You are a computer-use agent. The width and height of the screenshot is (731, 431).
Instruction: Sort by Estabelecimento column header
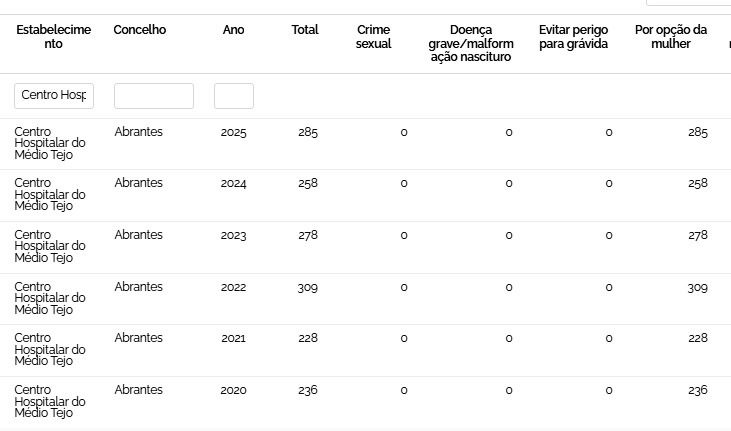click(54, 36)
